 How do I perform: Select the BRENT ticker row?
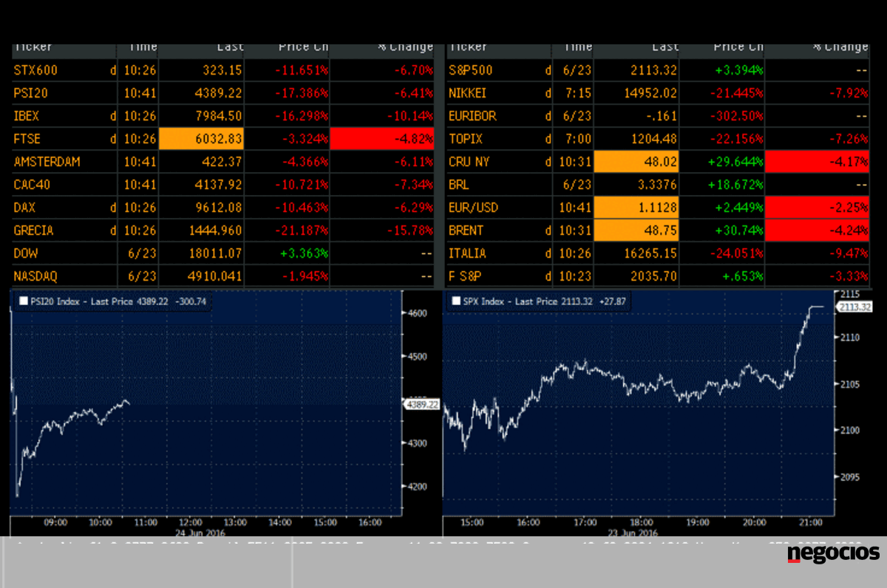(467, 230)
